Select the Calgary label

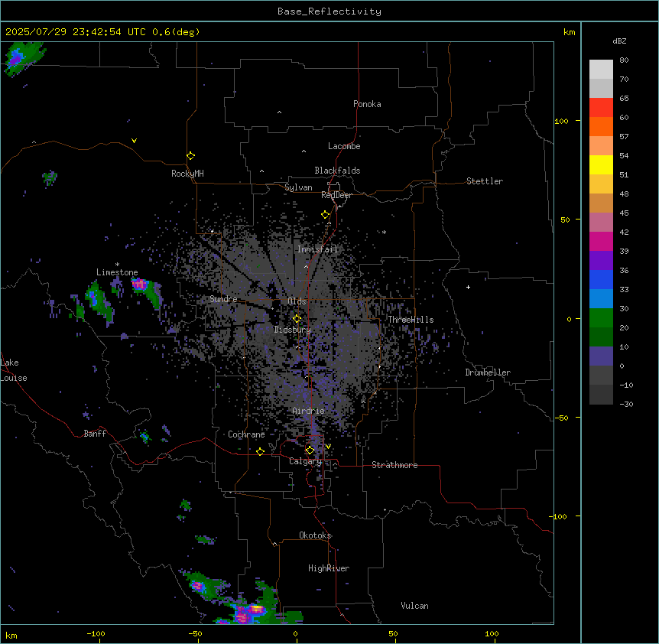305,461
